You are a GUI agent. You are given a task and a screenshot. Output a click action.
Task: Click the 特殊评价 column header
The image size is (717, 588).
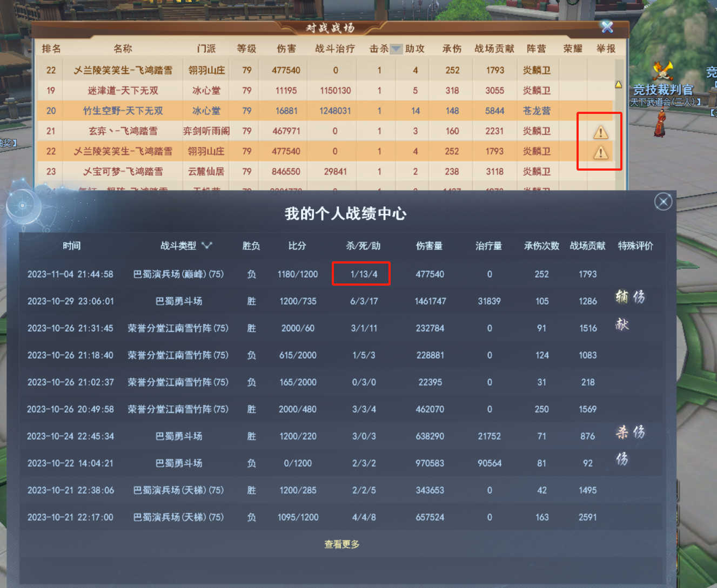[635, 246]
